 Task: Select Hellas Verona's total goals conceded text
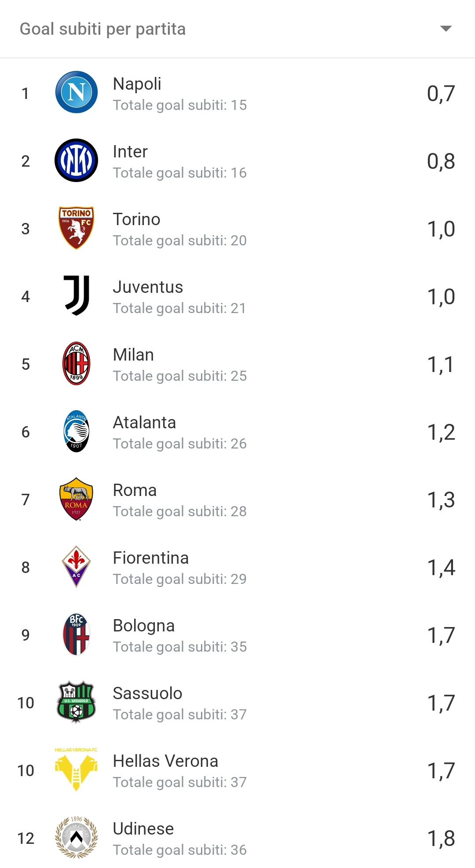180,782
